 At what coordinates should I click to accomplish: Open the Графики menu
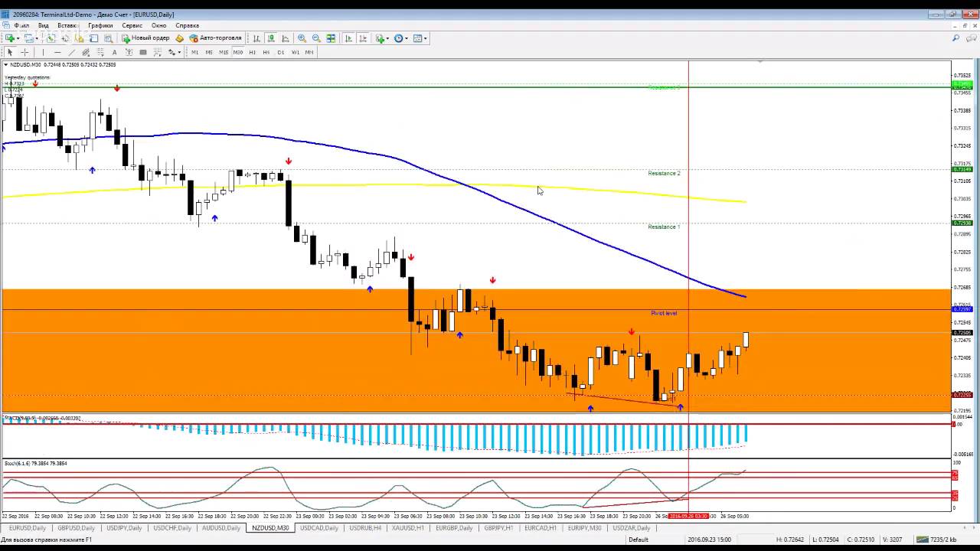[100, 25]
